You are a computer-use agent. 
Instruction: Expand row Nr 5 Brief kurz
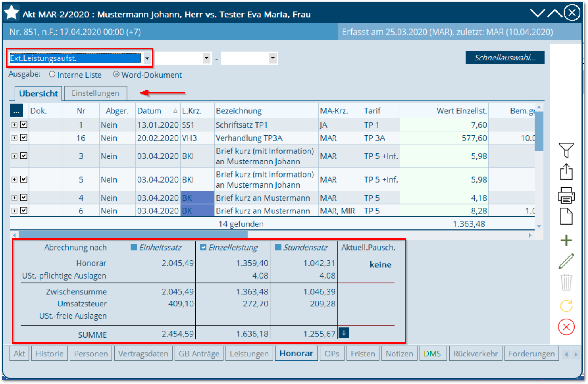pos(14,179)
